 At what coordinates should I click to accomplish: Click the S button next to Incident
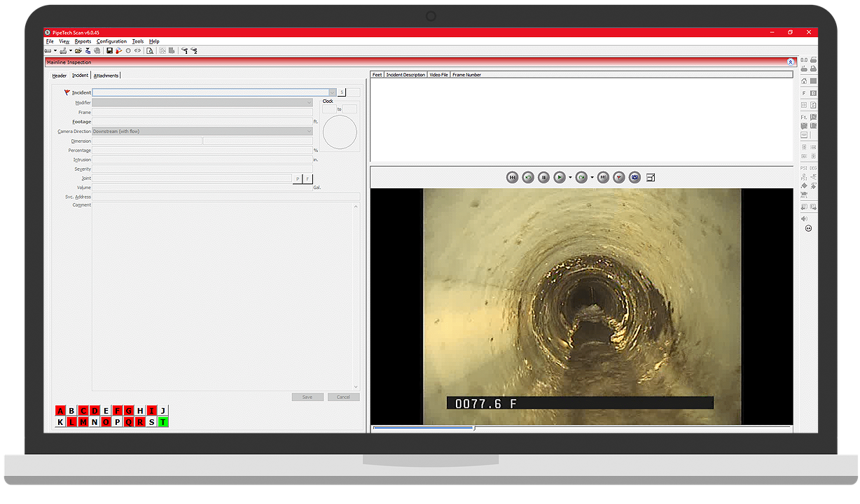pos(342,92)
